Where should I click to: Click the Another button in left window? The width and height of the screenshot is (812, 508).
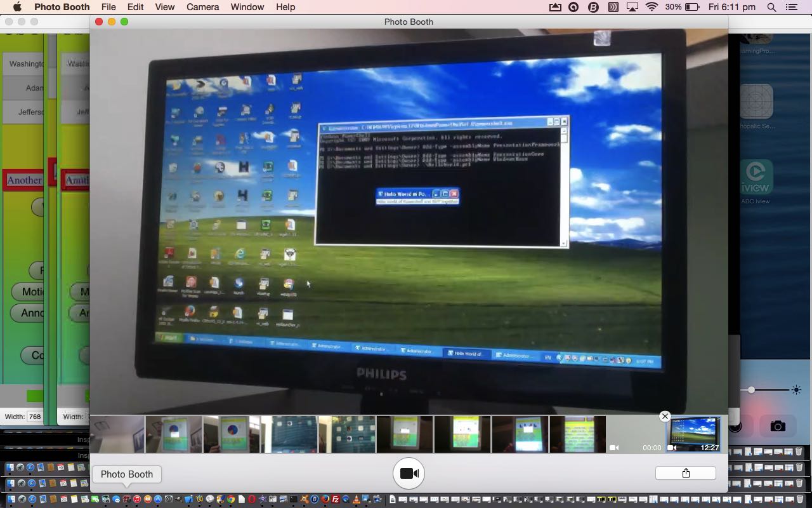24,180
